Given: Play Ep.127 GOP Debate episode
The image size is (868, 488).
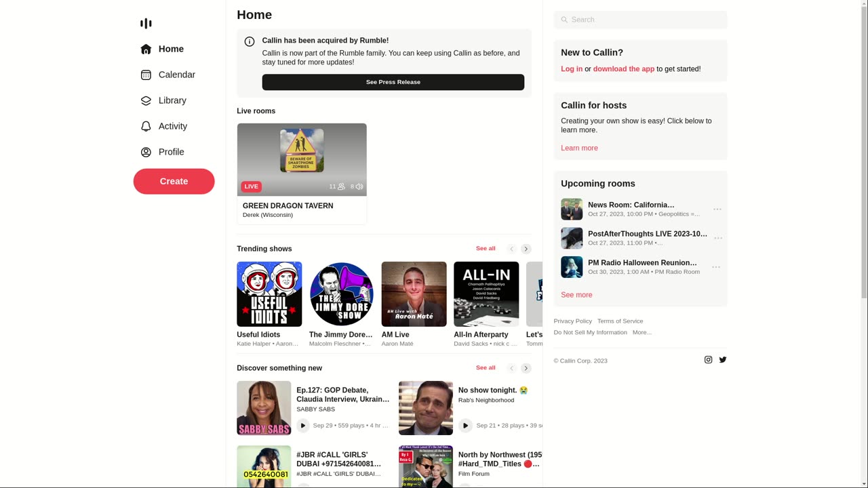Looking at the screenshot, I should click(x=303, y=426).
